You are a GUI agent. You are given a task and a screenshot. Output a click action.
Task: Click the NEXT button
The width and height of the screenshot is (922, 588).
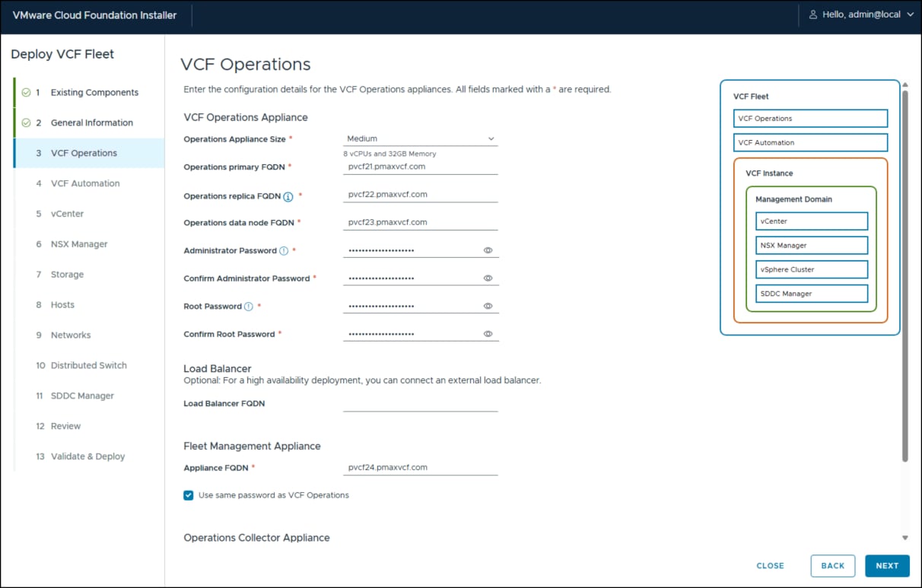coord(887,566)
